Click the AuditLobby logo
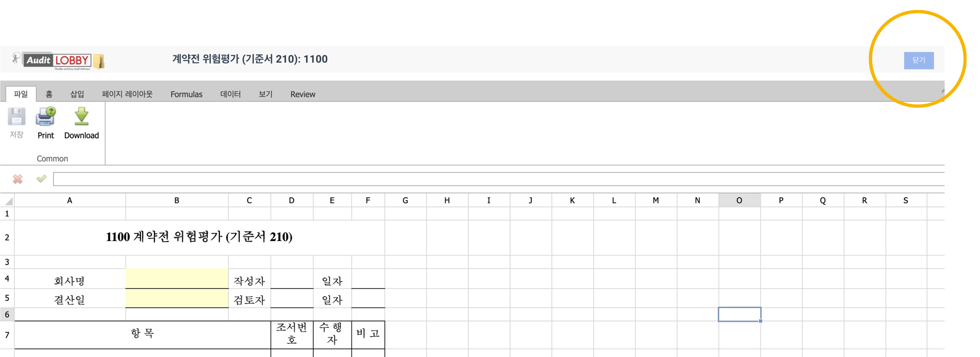980x357 pixels. coord(58,60)
